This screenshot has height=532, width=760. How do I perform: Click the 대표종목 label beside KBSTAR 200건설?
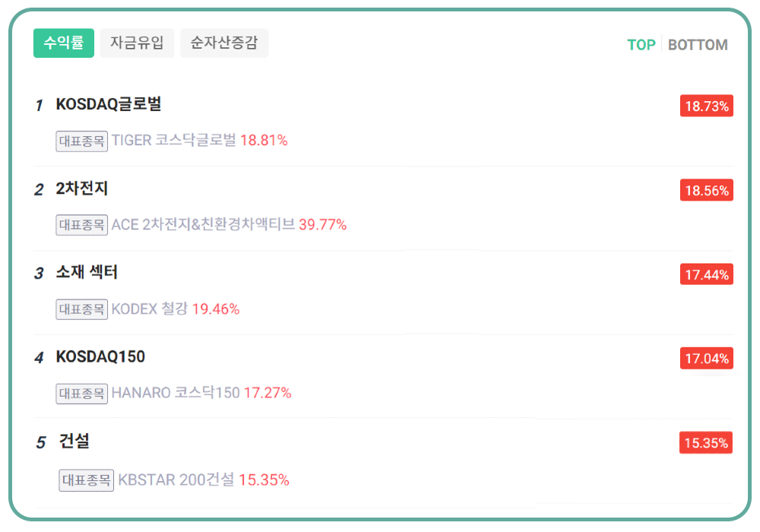(x=87, y=480)
